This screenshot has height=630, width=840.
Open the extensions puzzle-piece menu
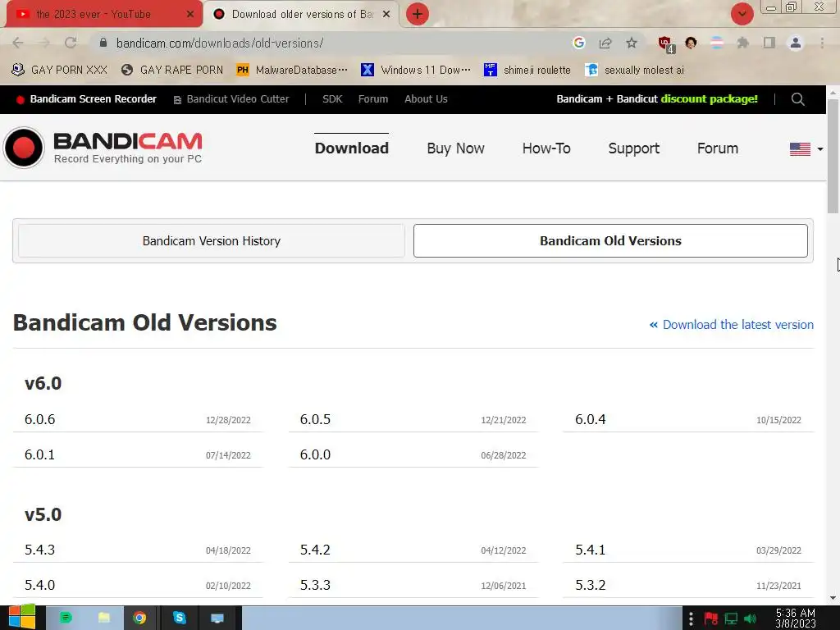(742, 43)
